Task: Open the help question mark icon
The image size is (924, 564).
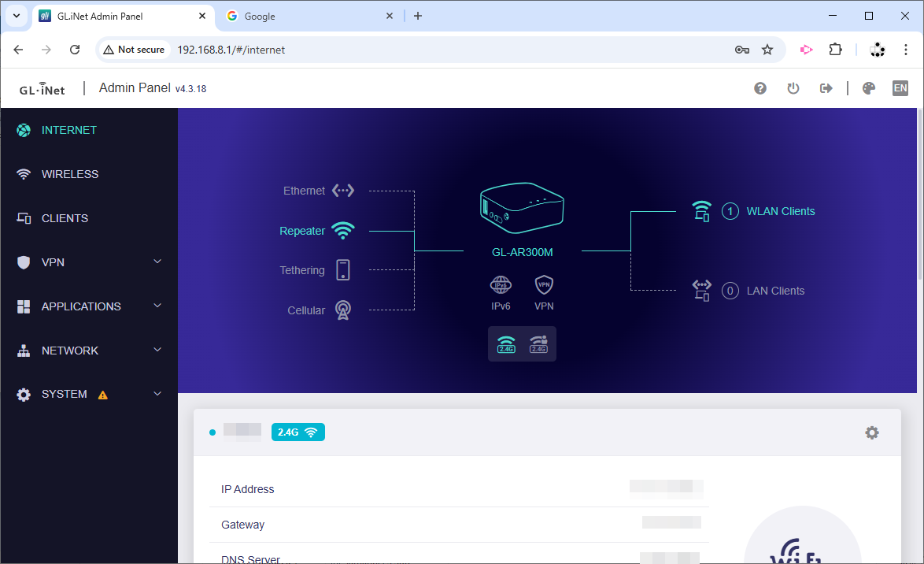Action: pyautogui.click(x=760, y=88)
